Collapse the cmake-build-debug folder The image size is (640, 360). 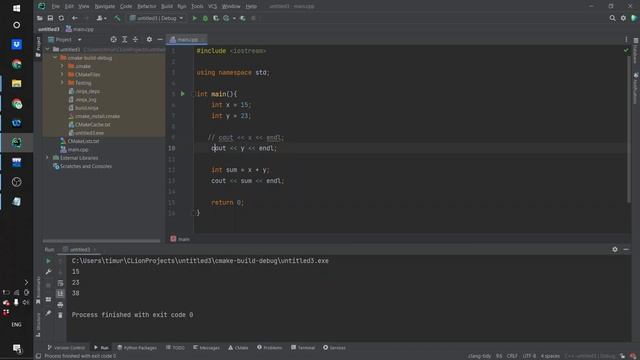click(55, 58)
